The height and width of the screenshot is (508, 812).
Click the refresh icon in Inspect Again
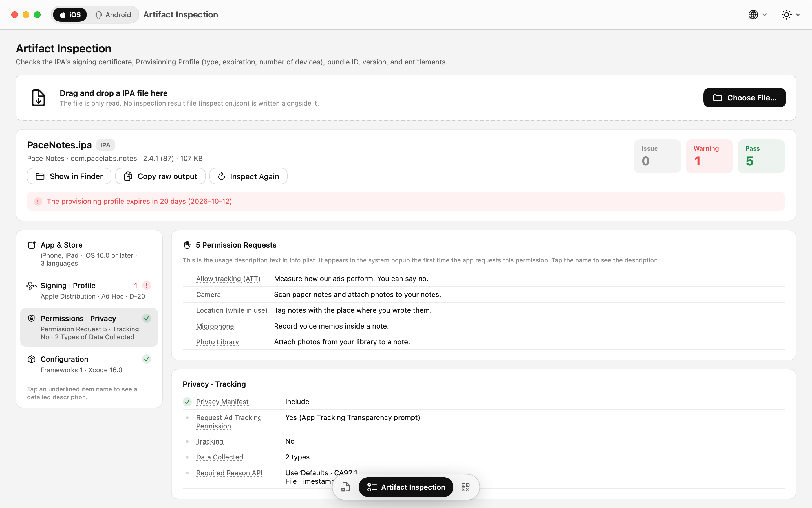221,176
